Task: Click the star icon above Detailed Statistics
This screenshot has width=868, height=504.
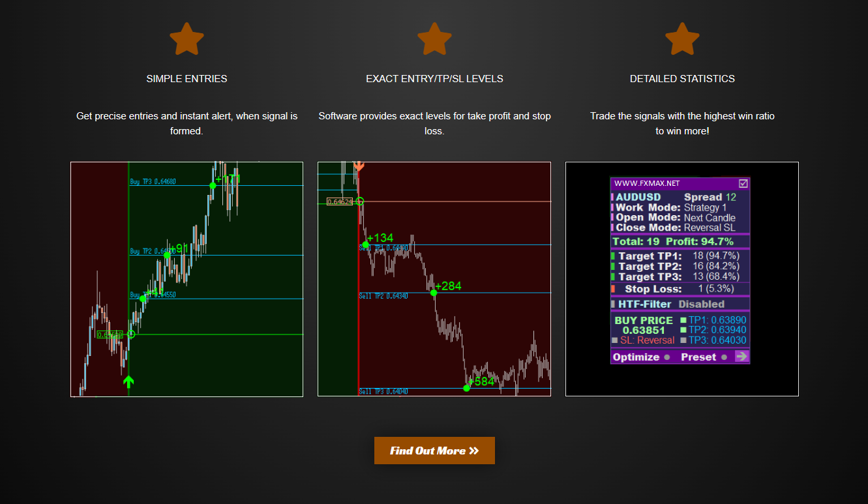Action: coord(682,39)
